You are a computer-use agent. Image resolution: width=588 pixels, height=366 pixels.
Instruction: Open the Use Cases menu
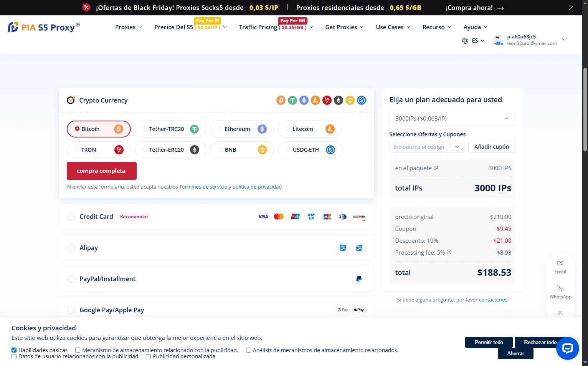393,27
